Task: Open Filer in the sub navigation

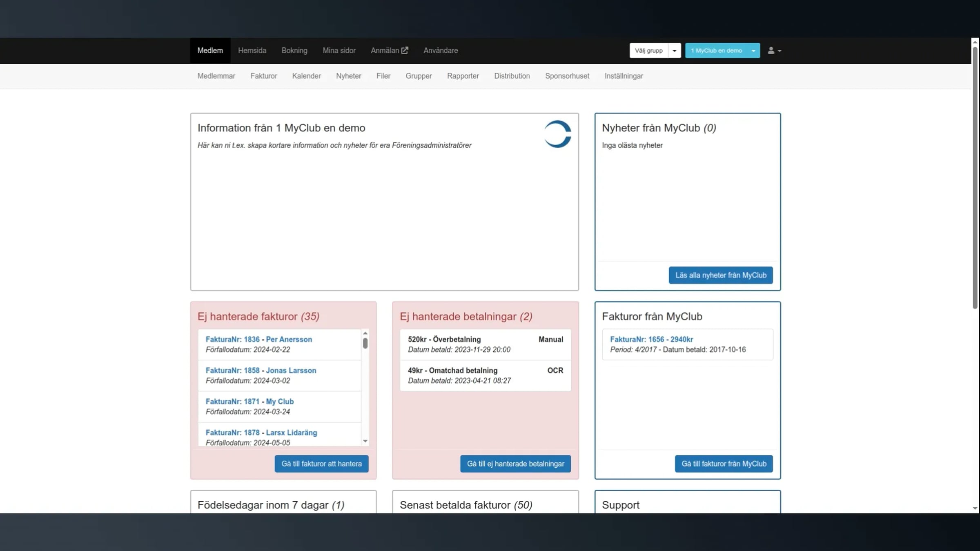Action: (383, 76)
